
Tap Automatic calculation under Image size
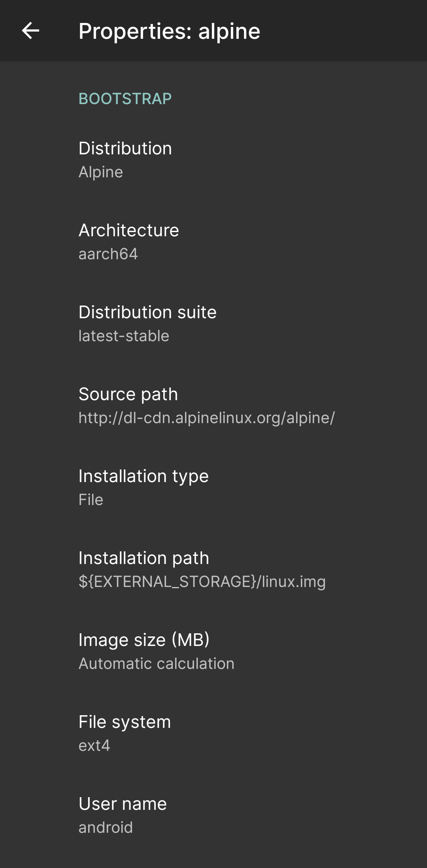pyautogui.click(x=156, y=663)
